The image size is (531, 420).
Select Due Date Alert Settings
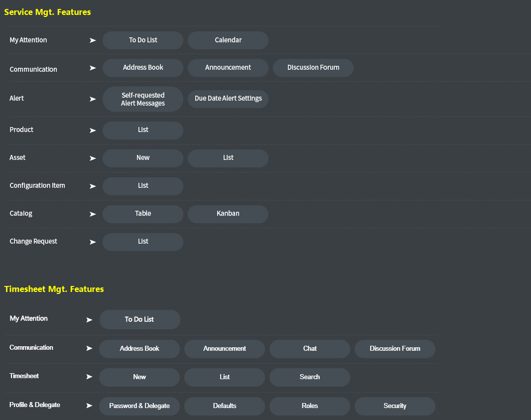228,99
